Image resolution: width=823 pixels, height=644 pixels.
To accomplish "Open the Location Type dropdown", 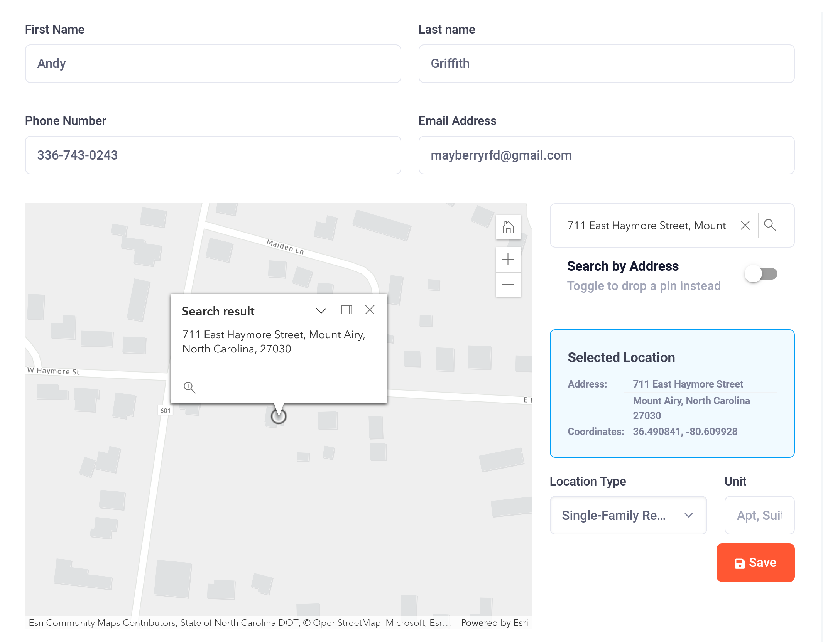I will (x=628, y=515).
